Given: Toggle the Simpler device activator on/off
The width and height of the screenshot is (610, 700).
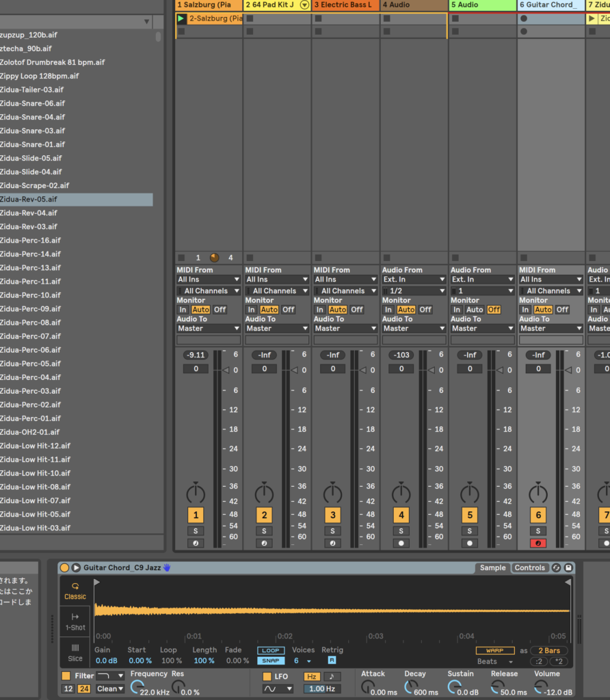Looking at the screenshot, I should click(64, 568).
